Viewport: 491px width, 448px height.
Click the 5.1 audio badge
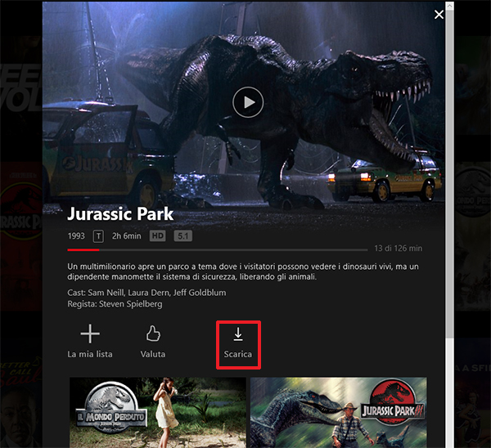pos(184,236)
